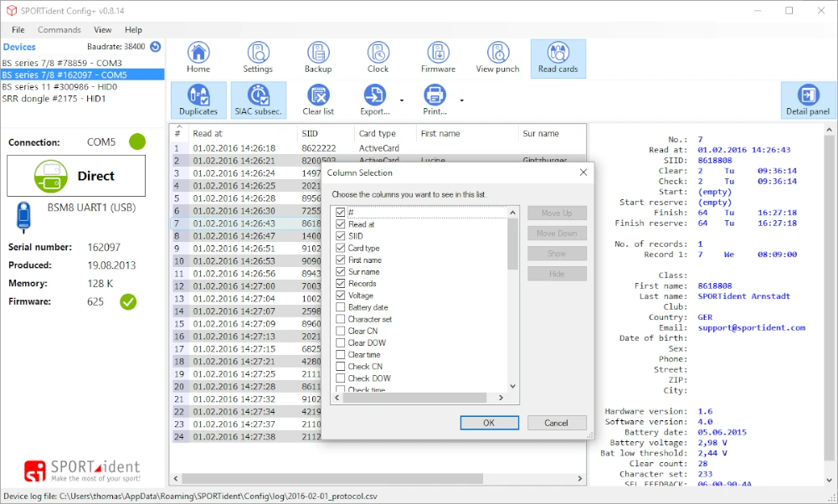Click Cancel in Column Selection
Viewport: 838px width, 504px height.
tap(557, 423)
